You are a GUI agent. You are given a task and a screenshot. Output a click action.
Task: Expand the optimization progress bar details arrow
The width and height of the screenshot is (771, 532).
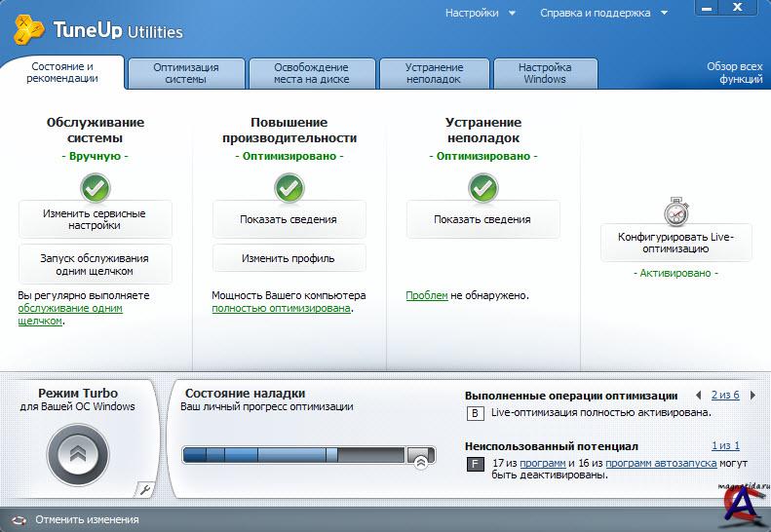(420, 464)
